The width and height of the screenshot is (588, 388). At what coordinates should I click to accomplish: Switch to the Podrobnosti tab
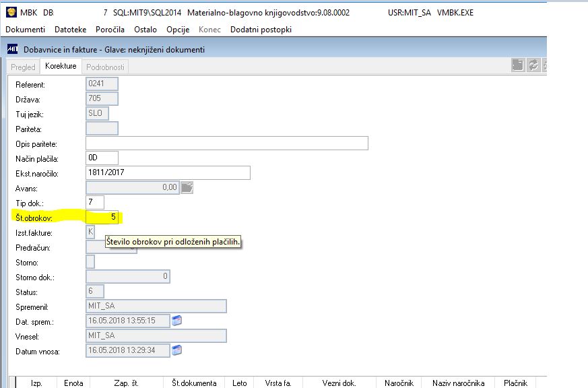pyautogui.click(x=105, y=67)
